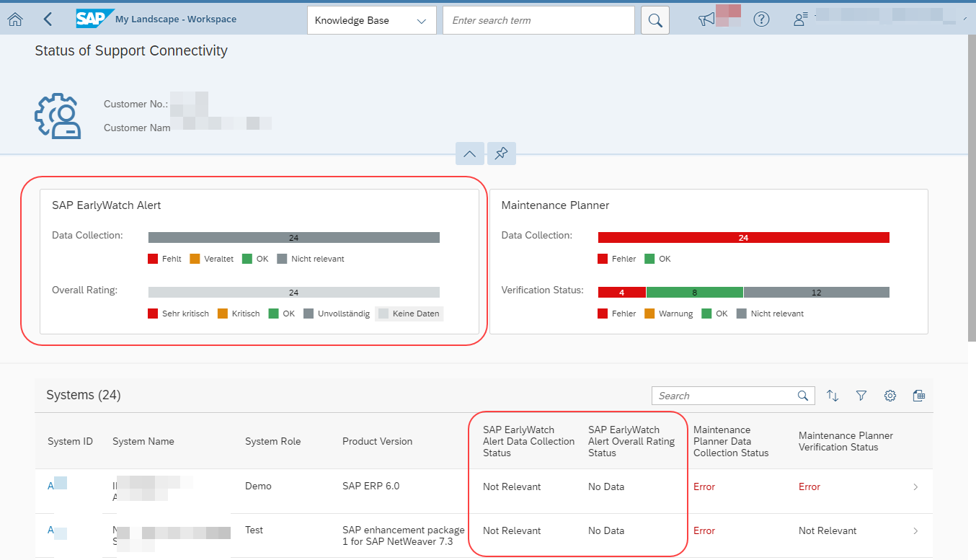Click SAP EarlyWatch Alert Data Collection Status header
Screen dimensions: 976x560
529,441
